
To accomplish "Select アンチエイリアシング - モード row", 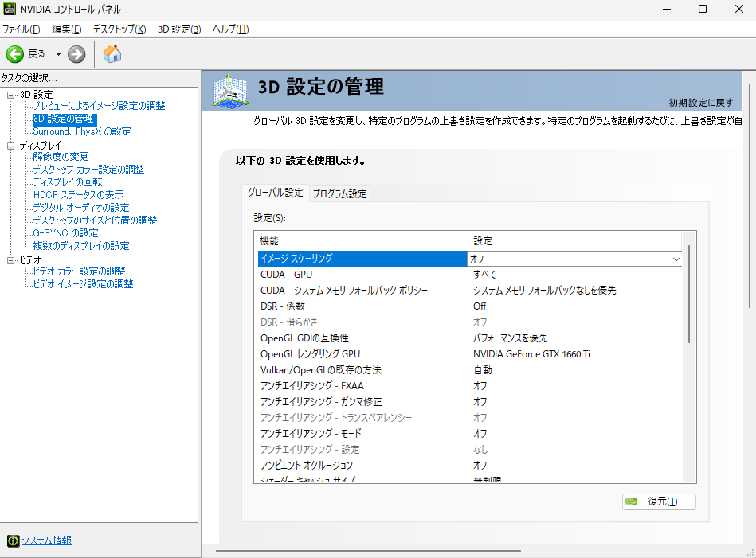I will pos(470,434).
